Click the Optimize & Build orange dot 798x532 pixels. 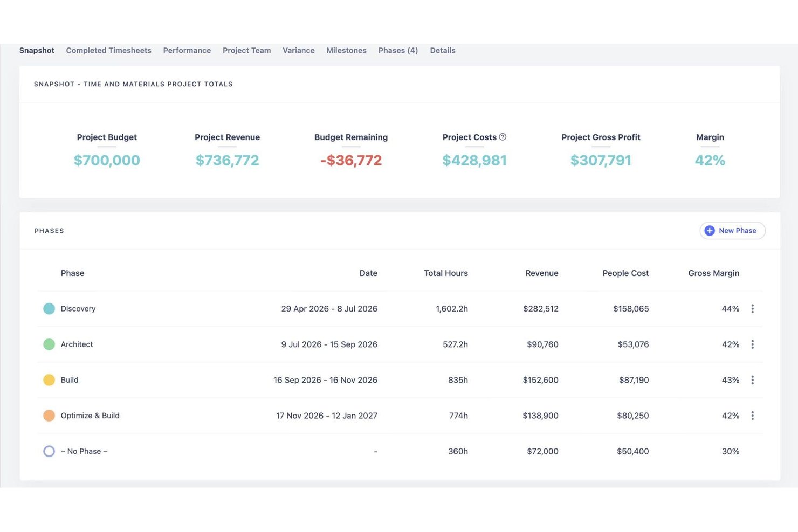coord(49,416)
